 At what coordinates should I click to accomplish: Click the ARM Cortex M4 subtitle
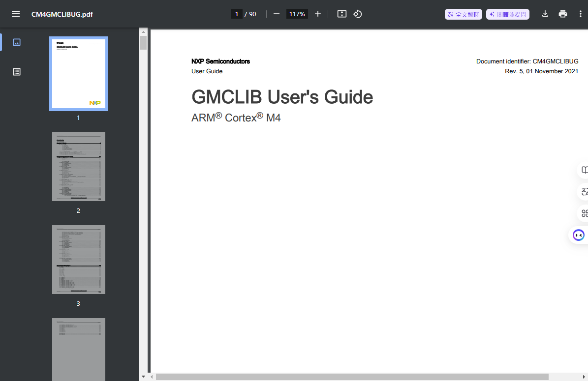coord(236,117)
